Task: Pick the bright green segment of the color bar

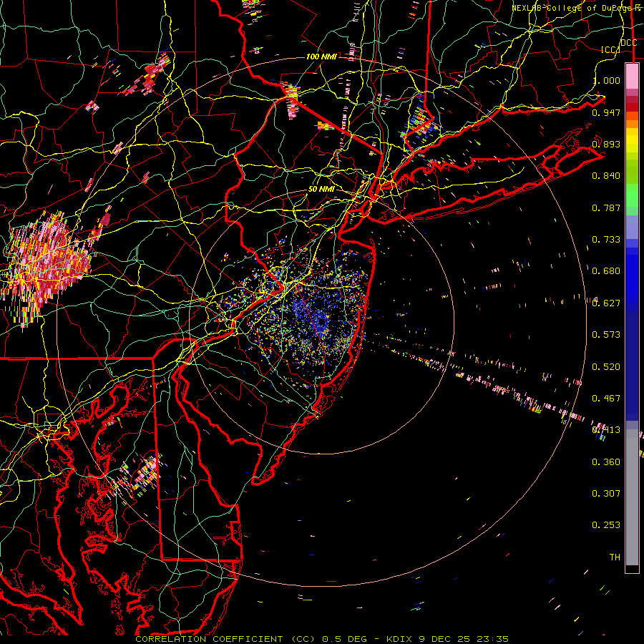Action: [x=632, y=195]
